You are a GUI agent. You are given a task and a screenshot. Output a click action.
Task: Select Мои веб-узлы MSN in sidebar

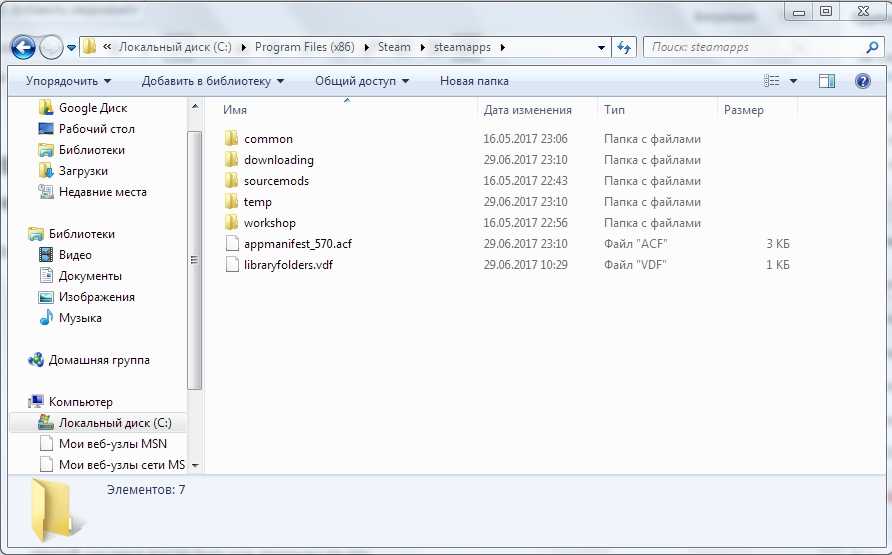[113, 444]
